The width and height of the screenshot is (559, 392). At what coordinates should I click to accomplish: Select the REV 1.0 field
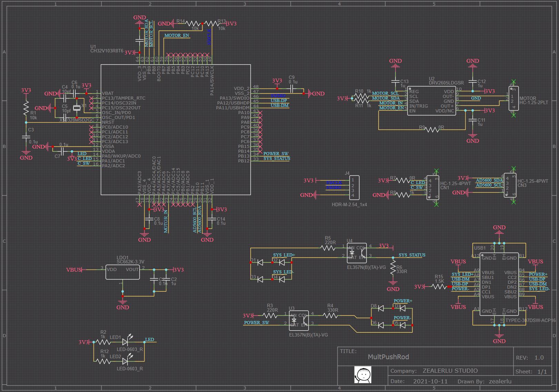click(530, 358)
